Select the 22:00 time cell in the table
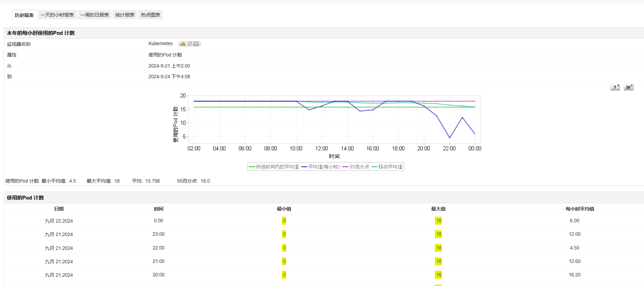Screen dimensions: 644x286 [x=158, y=248]
